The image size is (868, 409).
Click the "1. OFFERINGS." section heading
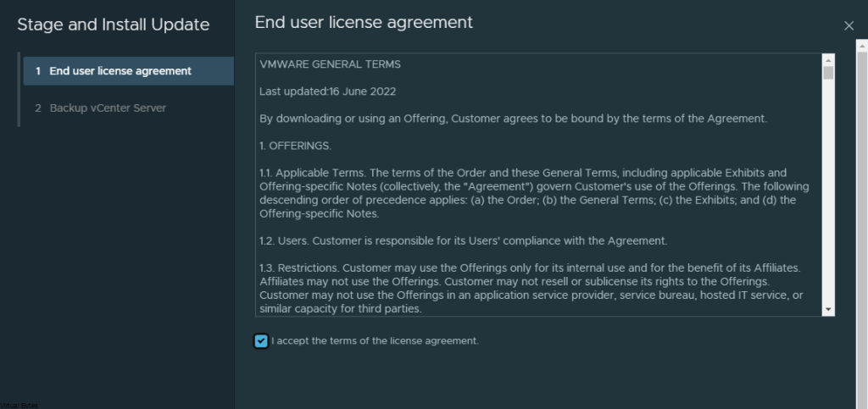(295, 146)
